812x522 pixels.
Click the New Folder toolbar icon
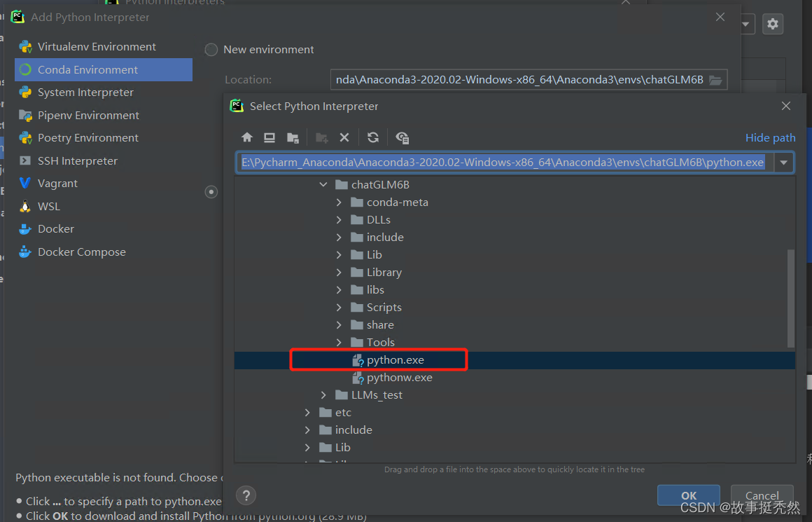point(321,137)
